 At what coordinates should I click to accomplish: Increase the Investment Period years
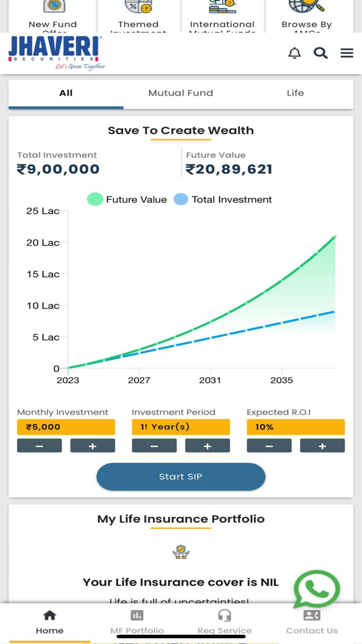[x=207, y=446]
